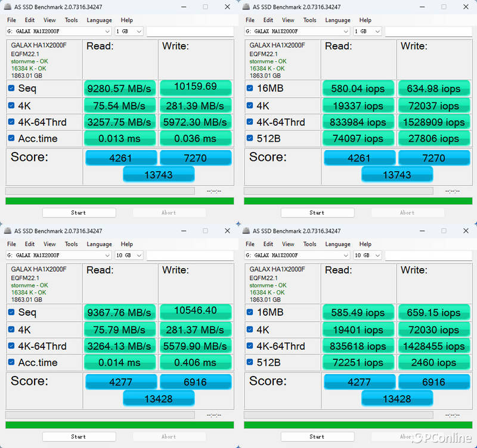Click the empty text field beside the 10 GB dropdown, bottom-left window
Viewport: 477px width, 448px height.
point(190,255)
